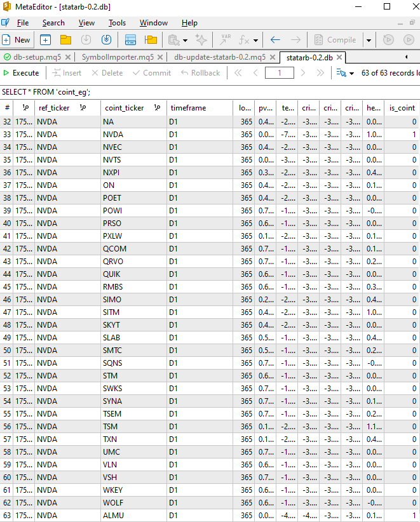The width and height of the screenshot is (420, 522).
Task: Select the ALMU cell in row 63
Action: [x=133, y=516]
